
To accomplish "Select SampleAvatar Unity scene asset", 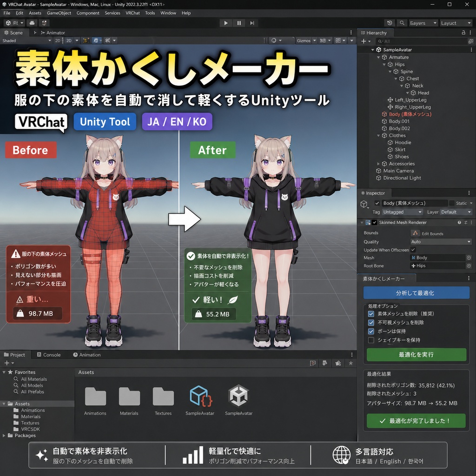I will click(238, 401).
